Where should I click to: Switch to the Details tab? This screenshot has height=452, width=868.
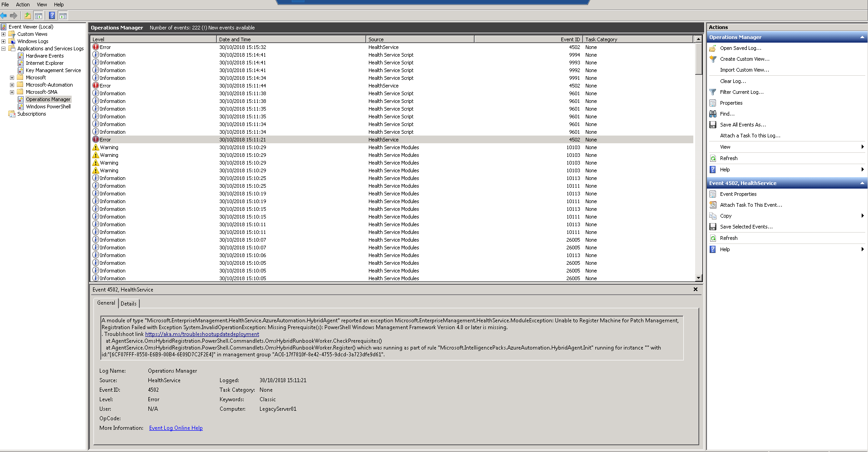click(129, 304)
